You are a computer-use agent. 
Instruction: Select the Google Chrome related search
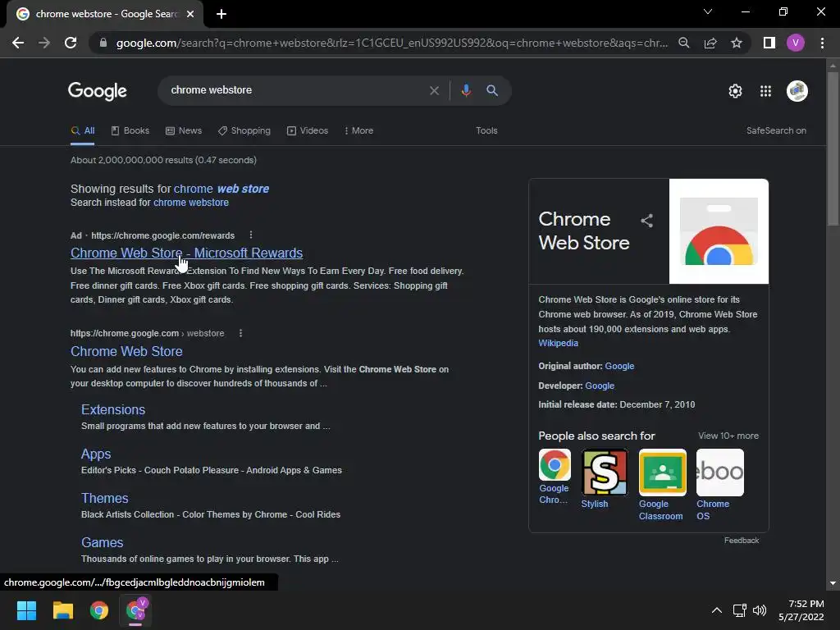554,477
